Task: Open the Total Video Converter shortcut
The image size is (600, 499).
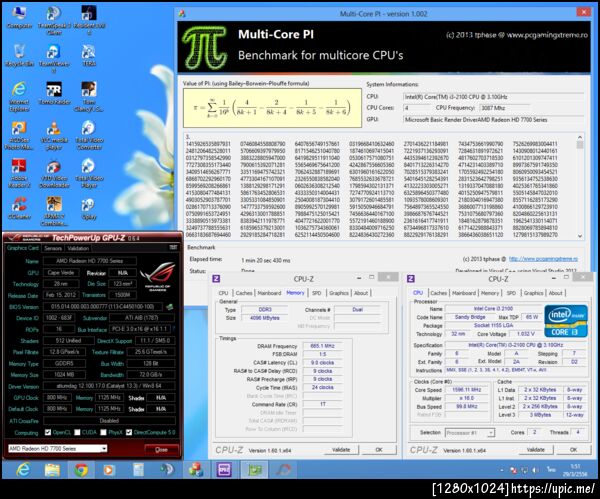Action: point(89,135)
